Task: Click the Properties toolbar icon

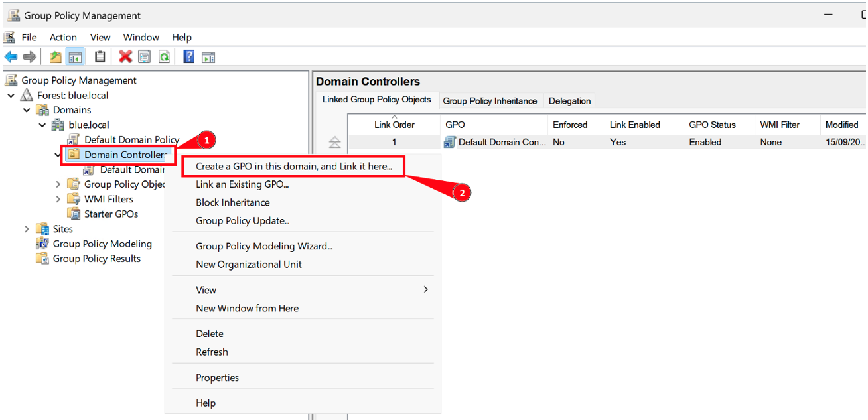Action: point(145,57)
